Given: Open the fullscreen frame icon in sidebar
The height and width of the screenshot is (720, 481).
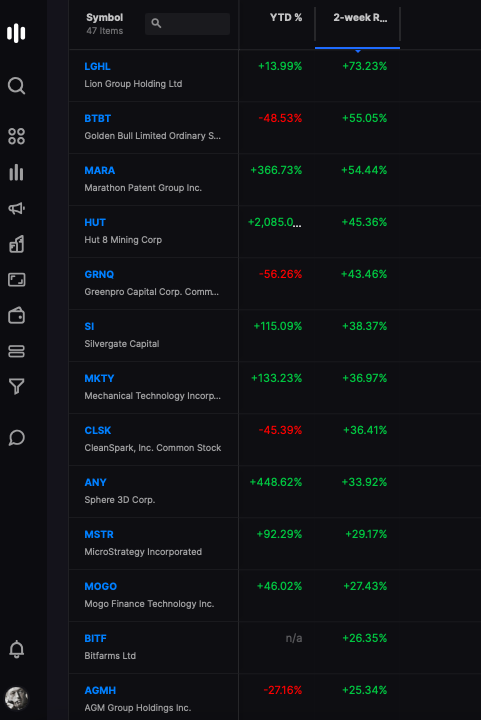Looking at the screenshot, I should tap(17, 280).
